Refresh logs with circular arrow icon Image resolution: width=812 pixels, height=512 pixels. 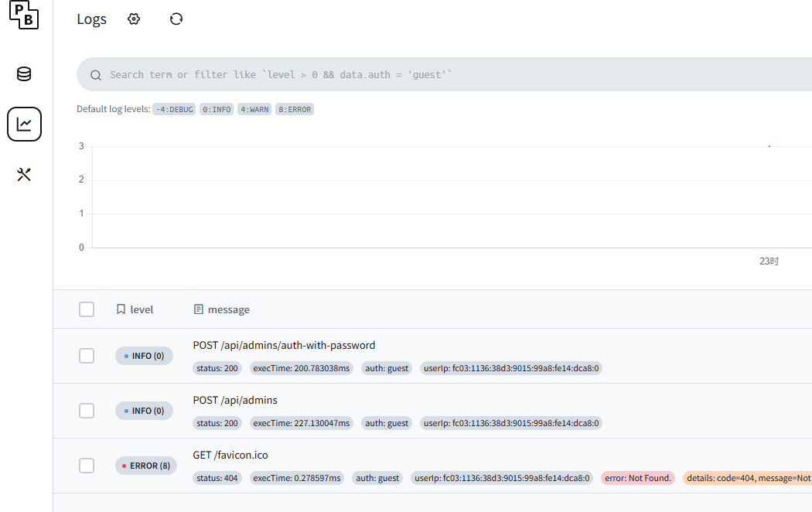pyautogui.click(x=176, y=19)
